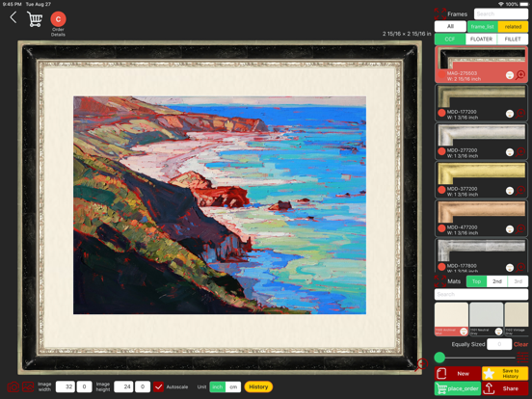
Task: Toggle the Autoscale checkbox
Action: click(158, 386)
